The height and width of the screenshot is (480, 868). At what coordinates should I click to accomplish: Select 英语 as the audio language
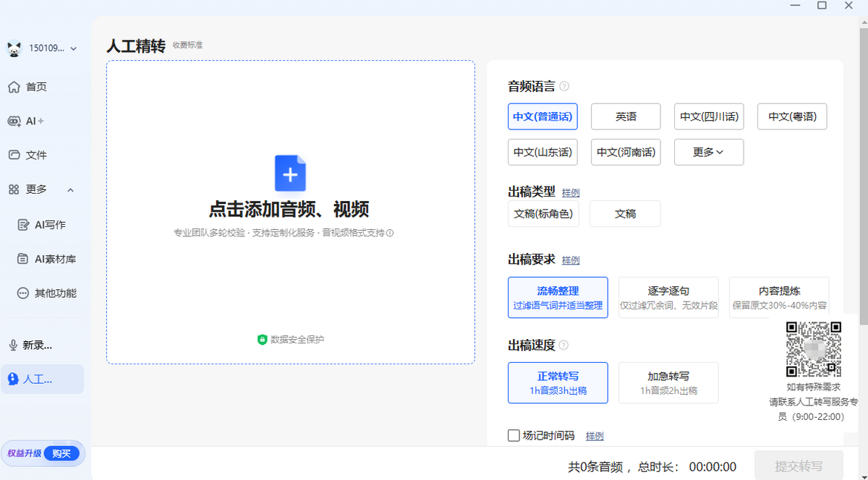pos(625,116)
